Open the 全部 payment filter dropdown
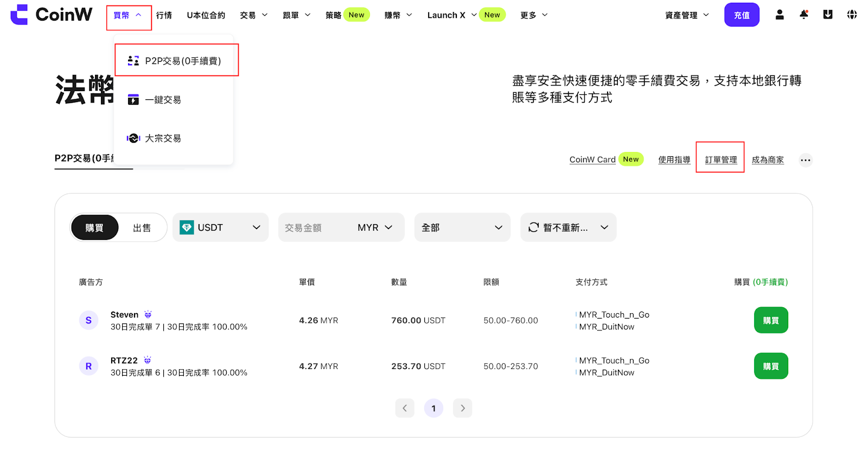Viewport: 868px width, 476px height. point(462,227)
